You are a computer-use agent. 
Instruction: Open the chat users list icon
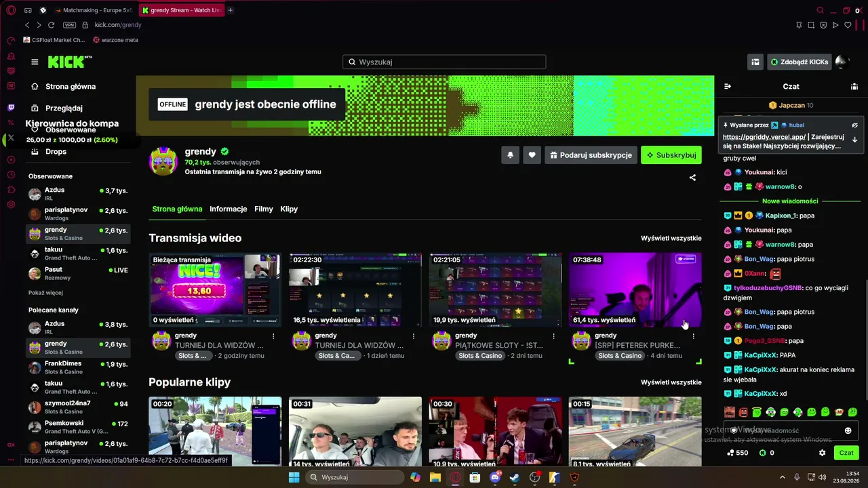pos(854,86)
